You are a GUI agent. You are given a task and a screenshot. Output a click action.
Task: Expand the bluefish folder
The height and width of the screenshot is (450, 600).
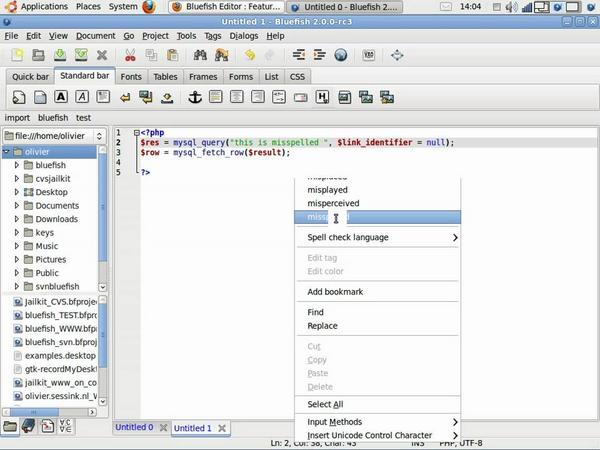(16, 165)
